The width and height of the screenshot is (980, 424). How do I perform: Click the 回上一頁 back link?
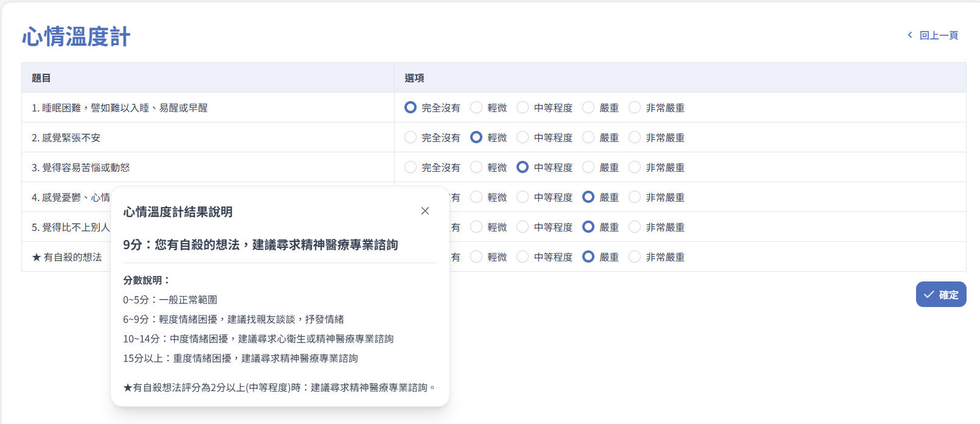tap(932, 35)
